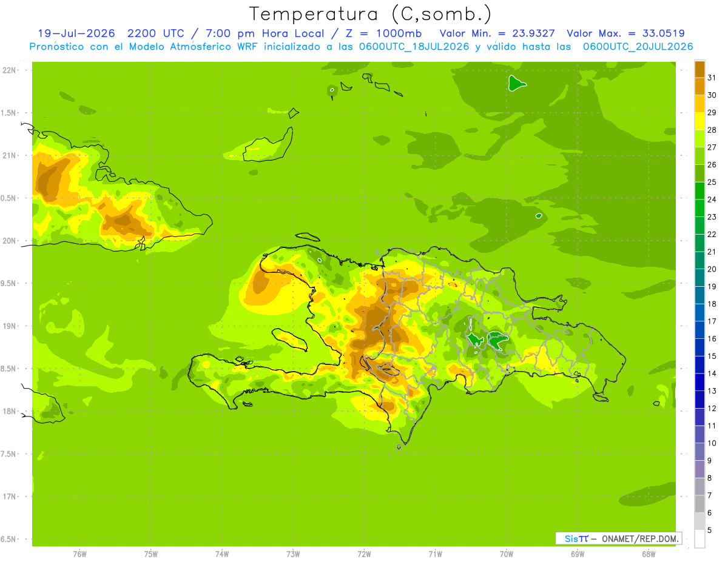Click the colorbar label "21"
This screenshot has height=562, width=728.
tap(712, 252)
